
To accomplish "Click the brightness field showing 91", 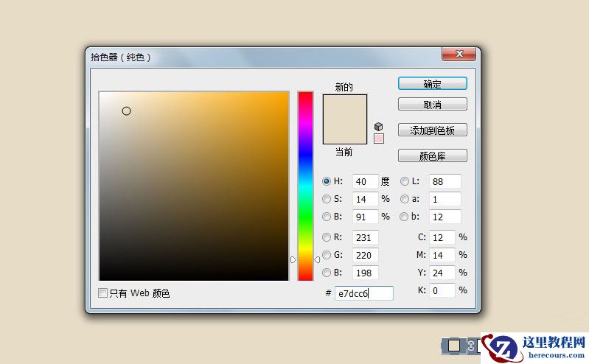I will pyautogui.click(x=365, y=217).
